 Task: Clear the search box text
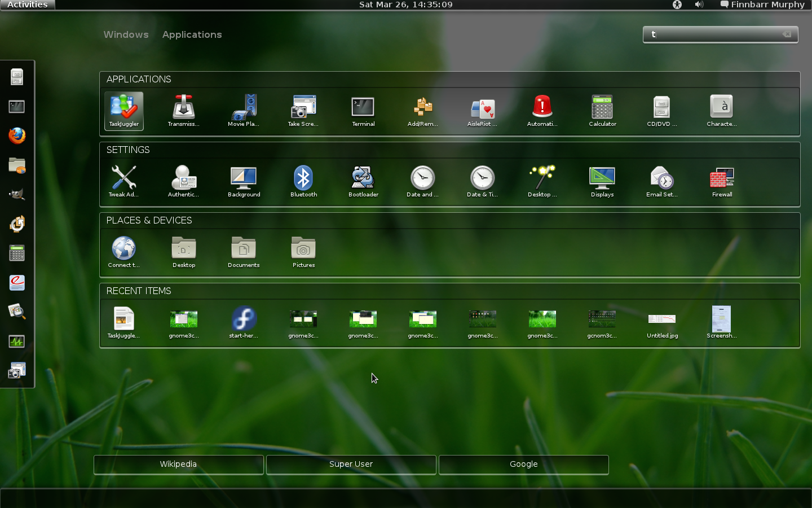point(787,34)
